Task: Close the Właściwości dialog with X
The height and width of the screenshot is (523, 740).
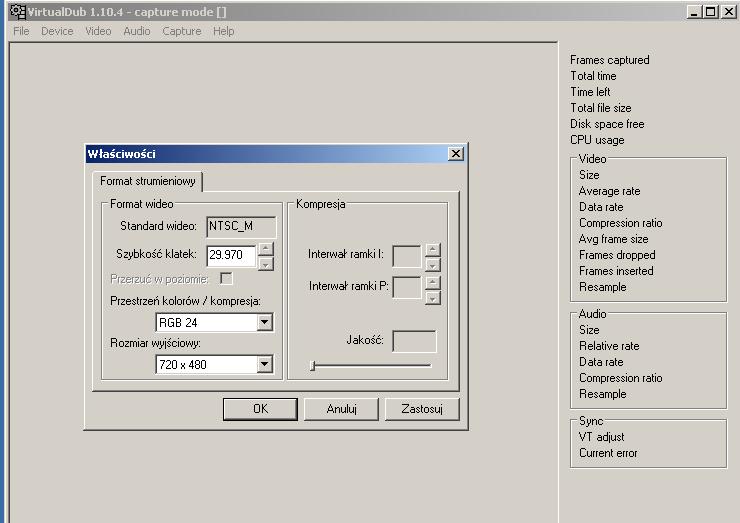Action: (456, 154)
